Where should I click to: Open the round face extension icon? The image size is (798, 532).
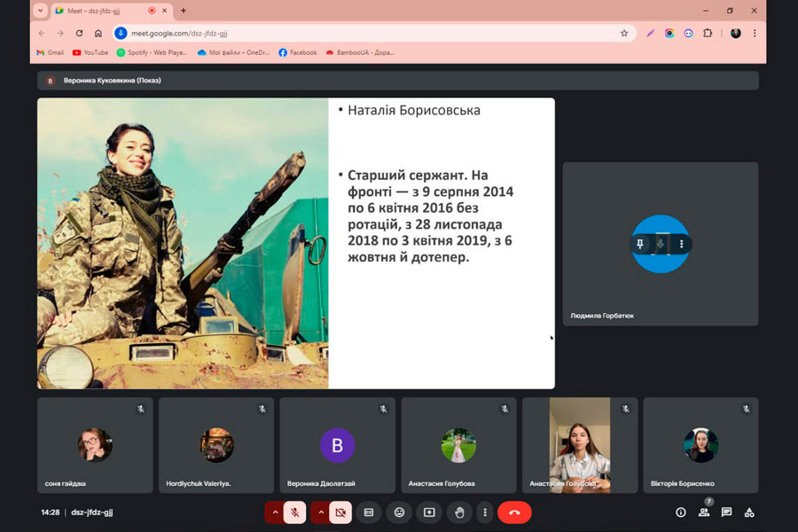[688, 33]
